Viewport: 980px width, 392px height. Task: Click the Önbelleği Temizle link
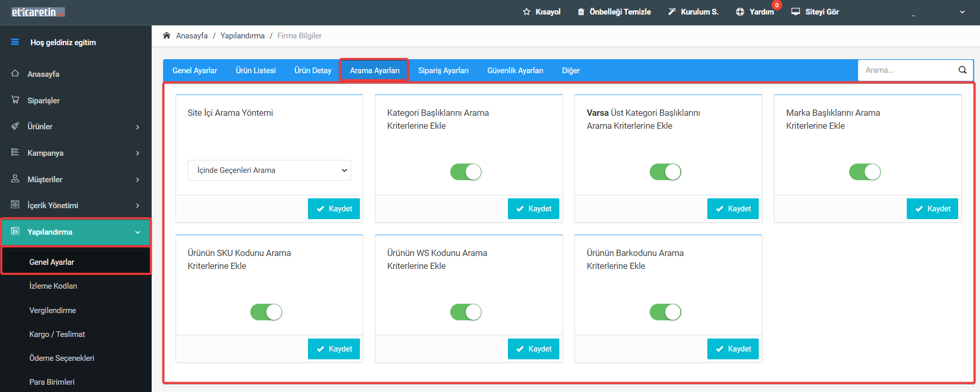(620, 11)
